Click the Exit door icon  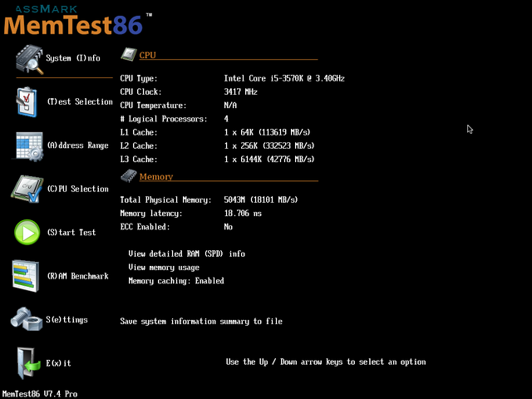tap(28, 363)
